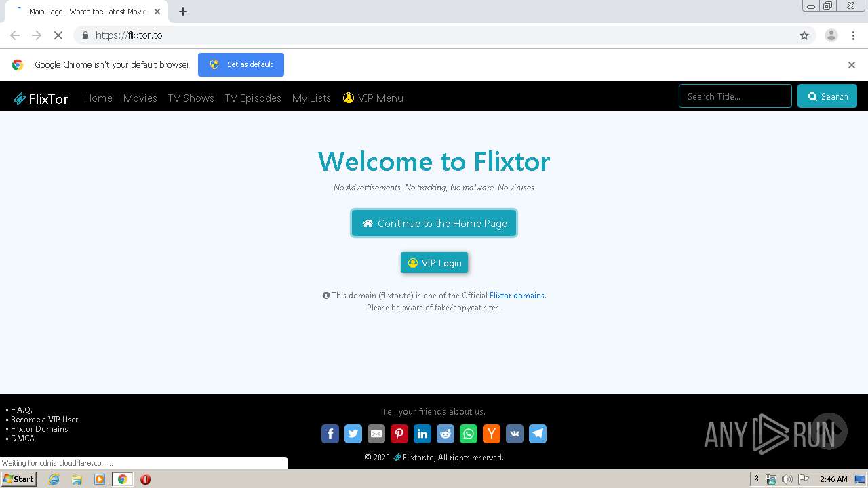Open DMCA footer link
Image resolution: width=868 pixels, height=488 pixels.
[22, 439]
